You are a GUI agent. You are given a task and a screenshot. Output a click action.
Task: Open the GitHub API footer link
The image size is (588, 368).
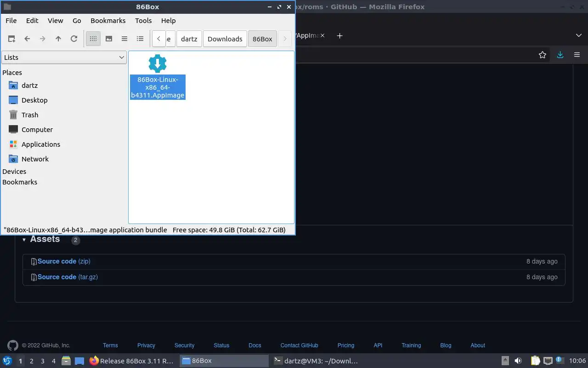pos(378,345)
